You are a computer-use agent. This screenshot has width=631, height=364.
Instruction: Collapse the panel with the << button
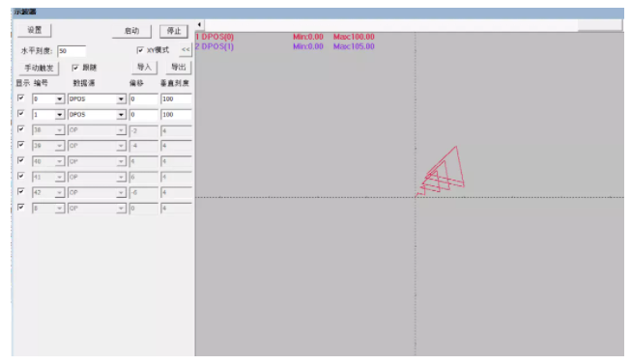pyautogui.click(x=186, y=50)
